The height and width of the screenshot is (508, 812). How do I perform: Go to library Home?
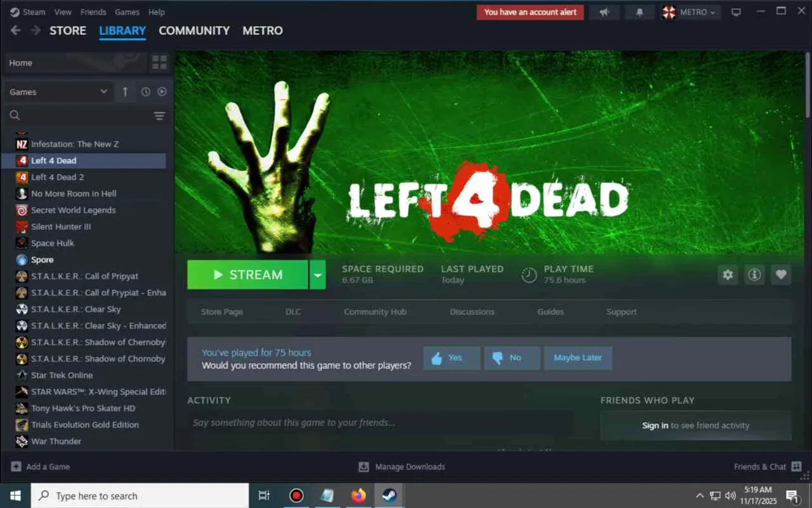(75, 63)
